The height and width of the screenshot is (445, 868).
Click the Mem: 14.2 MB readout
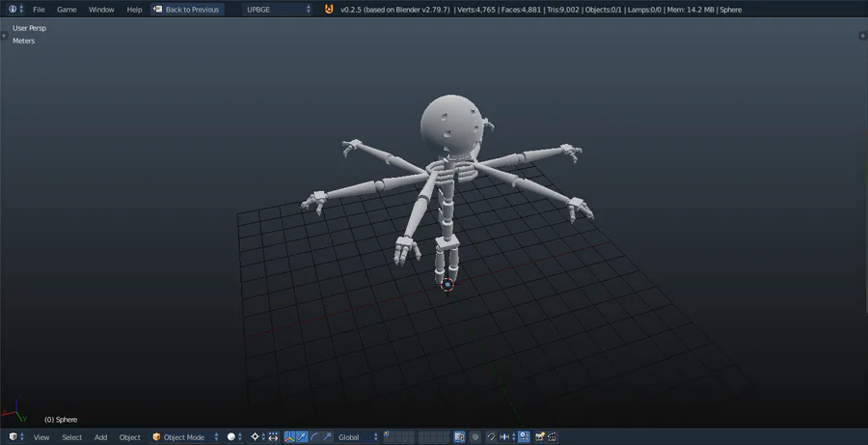click(691, 10)
